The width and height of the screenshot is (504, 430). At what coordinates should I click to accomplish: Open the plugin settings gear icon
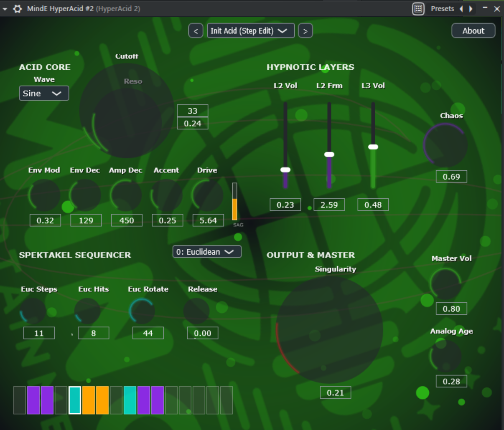(x=18, y=9)
